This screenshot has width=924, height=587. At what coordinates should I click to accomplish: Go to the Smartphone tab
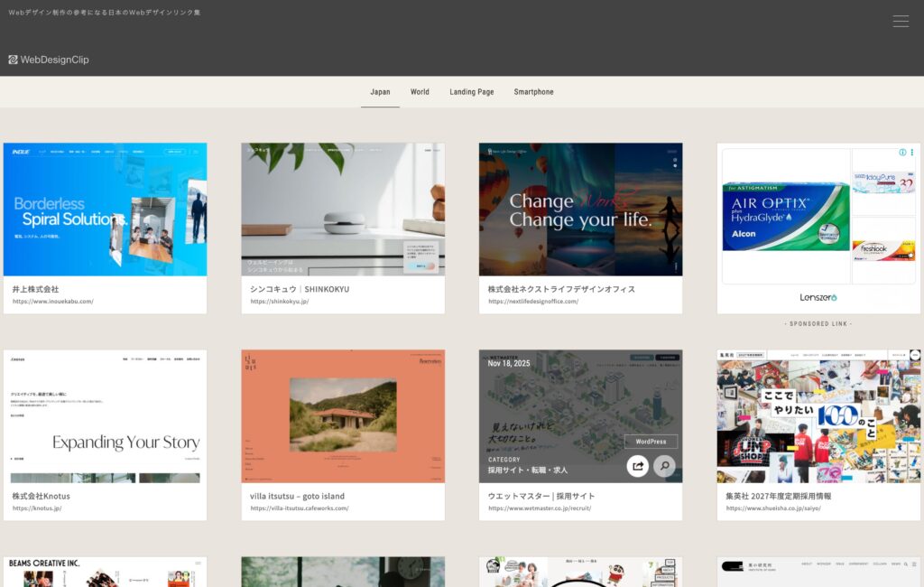tap(533, 92)
